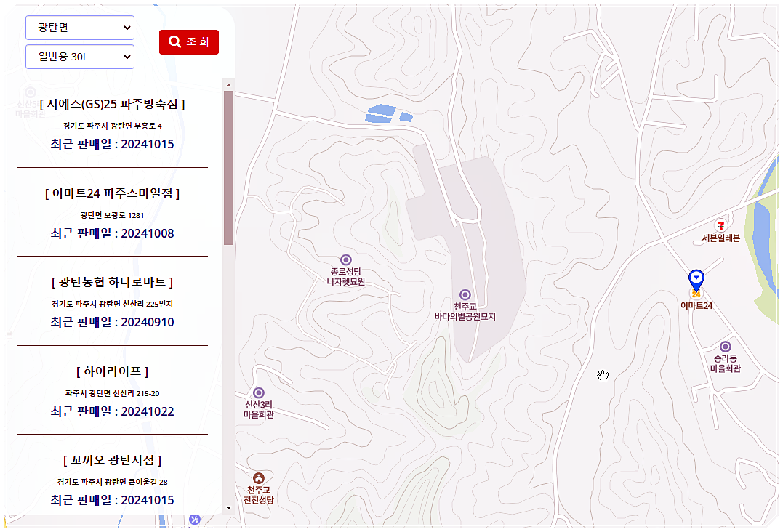This screenshot has height=532, width=783.
Task: Click the 송라동 마을회관 marker icon
Action: pyautogui.click(x=725, y=347)
